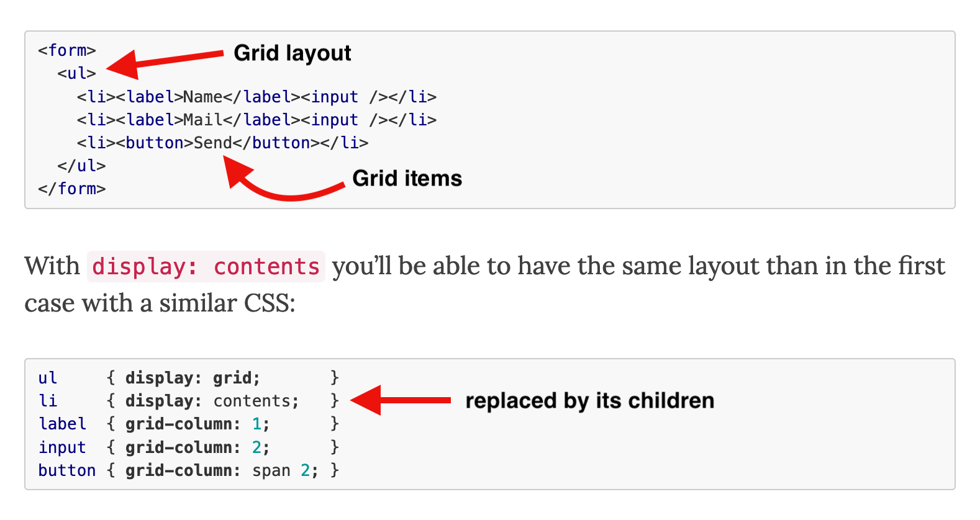Click the closing ul tag in the HTML code

click(81, 166)
